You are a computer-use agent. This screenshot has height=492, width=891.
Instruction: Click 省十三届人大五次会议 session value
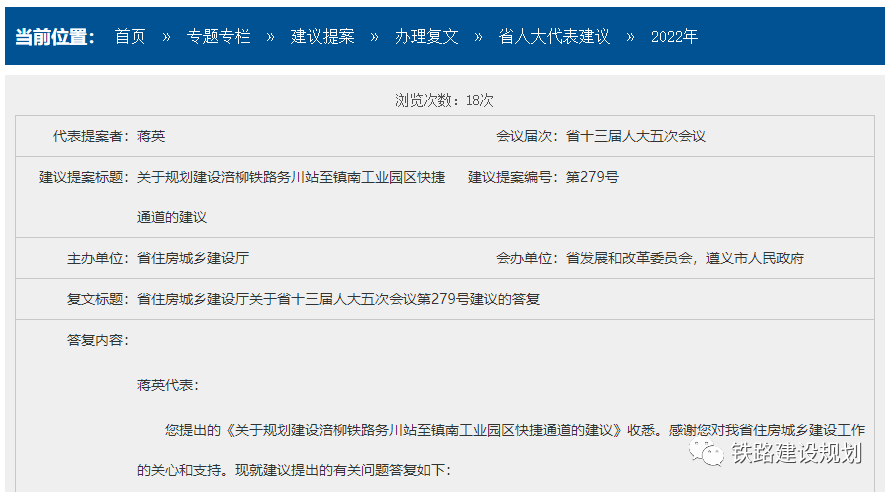[636, 136]
